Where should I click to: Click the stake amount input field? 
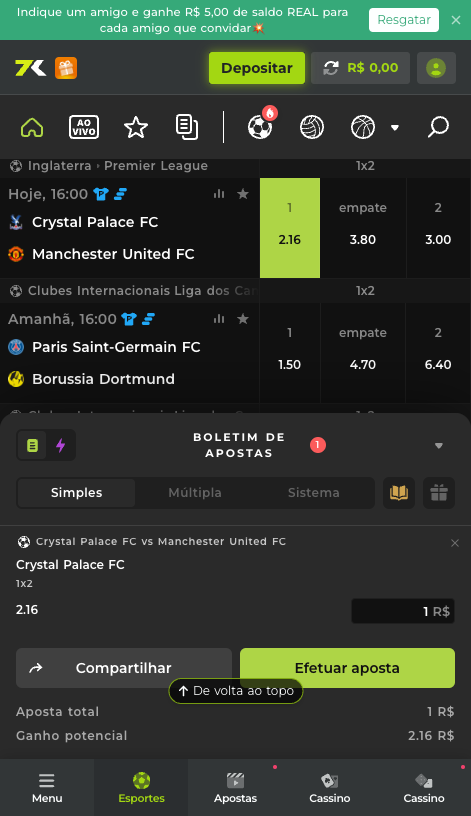(403, 611)
